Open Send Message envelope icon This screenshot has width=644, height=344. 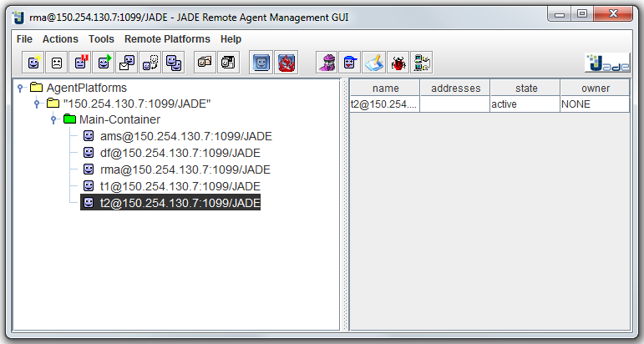[126, 63]
